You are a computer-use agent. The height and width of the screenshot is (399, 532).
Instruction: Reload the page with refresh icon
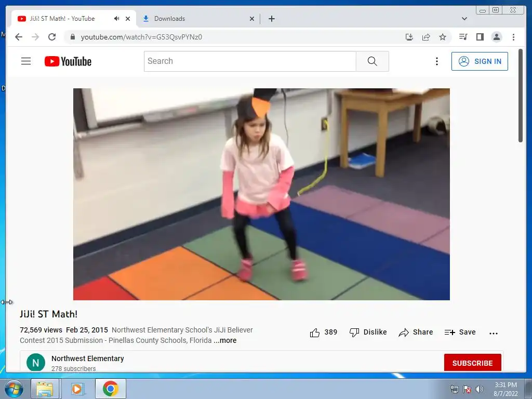[52, 37]
